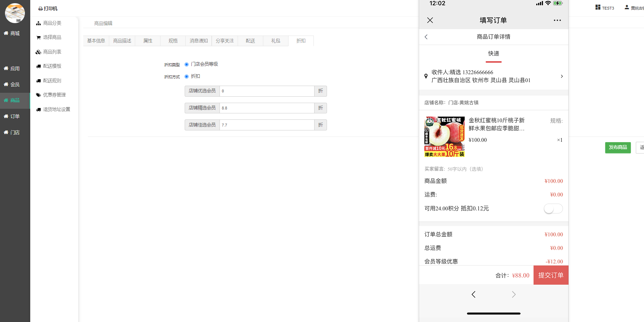The height and width of the screenshot is (322, 644).
Task: Select the 折扣 discount method radio
Action: click(x=186, y=76)
